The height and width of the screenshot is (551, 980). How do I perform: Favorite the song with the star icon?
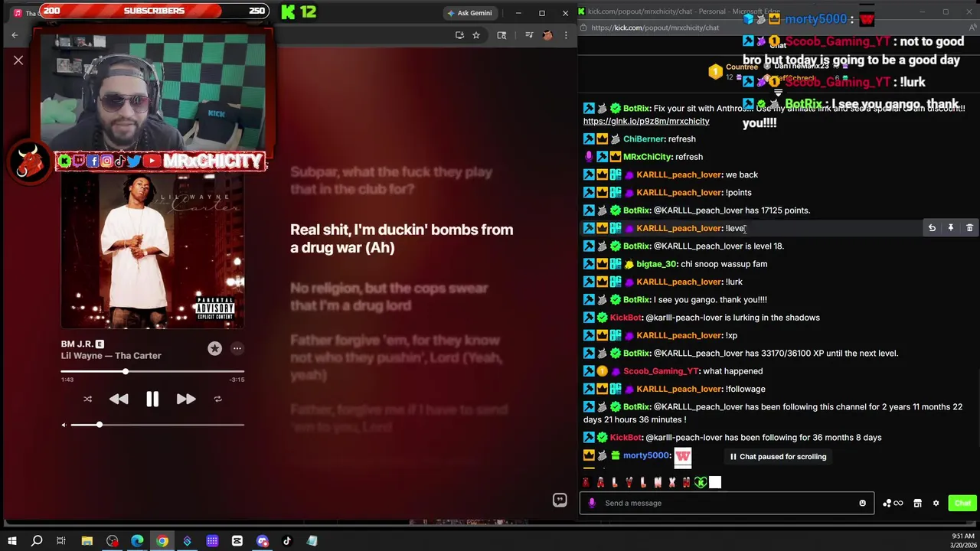[214, 348]
